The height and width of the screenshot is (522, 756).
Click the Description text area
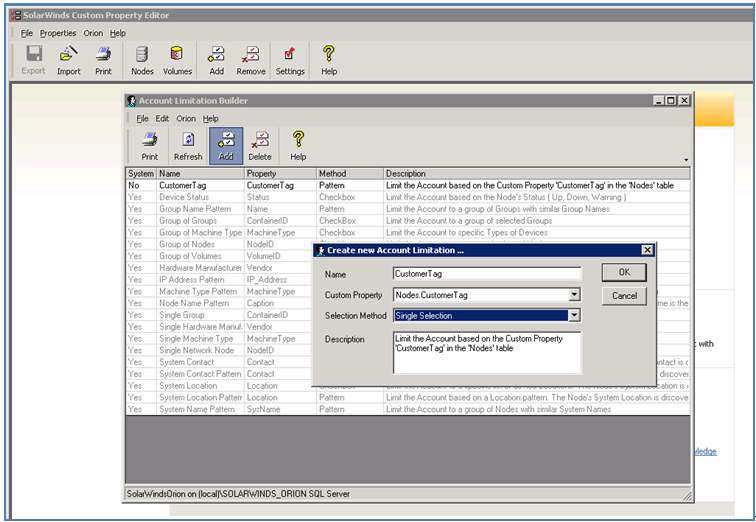pyautogui.click(x=486, y=352)
